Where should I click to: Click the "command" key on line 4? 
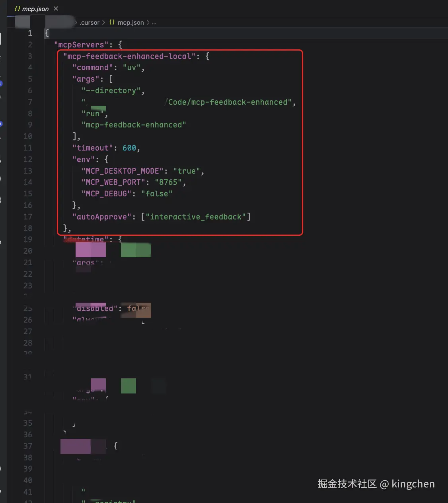[x=93, y=68]
